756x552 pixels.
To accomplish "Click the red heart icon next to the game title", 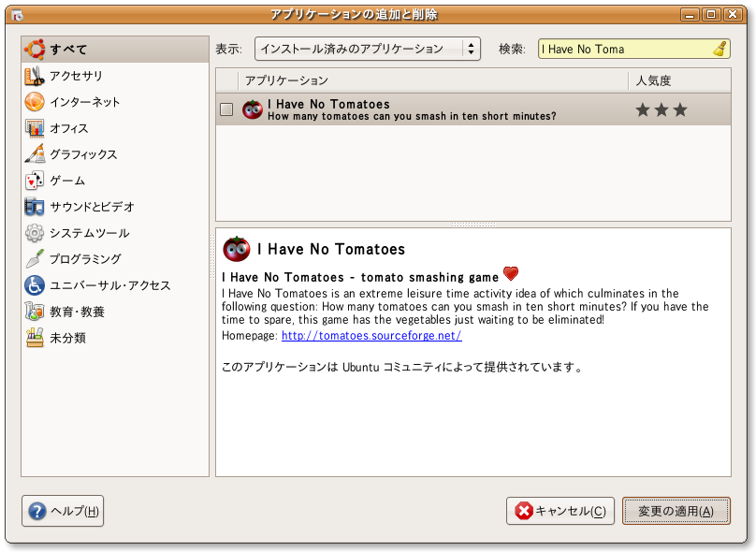I will coord(511,274).
